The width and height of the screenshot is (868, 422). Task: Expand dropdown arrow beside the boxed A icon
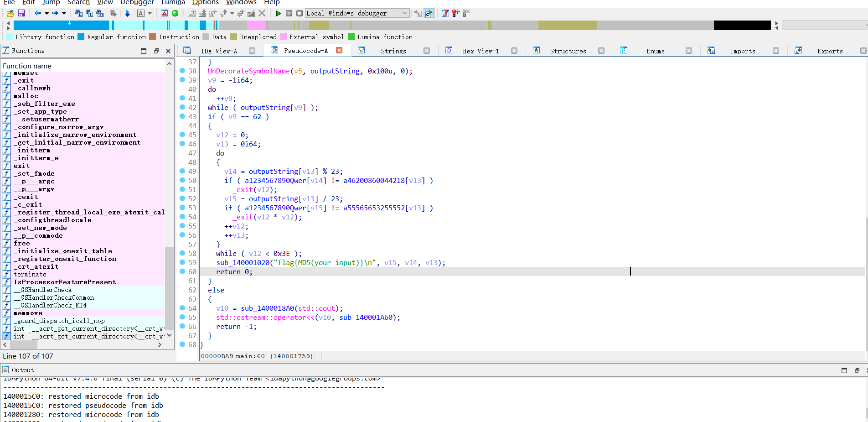coord(150,14)
